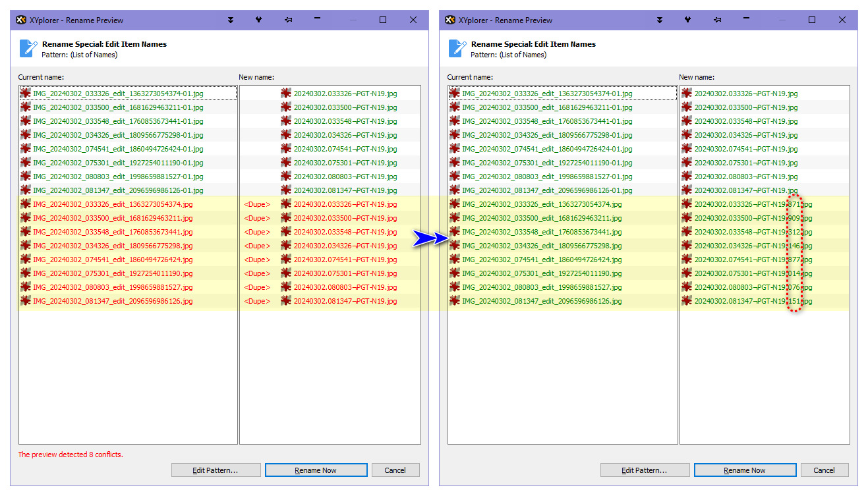The width and height of the screenshot is (868, 496).
Task: Select red IMG_20240302_081347_edit_2096596986126.jpg in left dialog
Action: [x=113, y=301]
